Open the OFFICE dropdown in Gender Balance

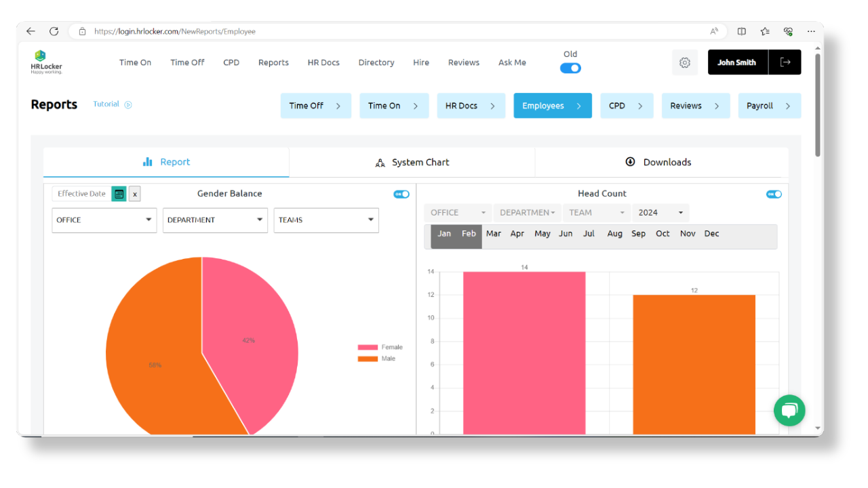104,220
